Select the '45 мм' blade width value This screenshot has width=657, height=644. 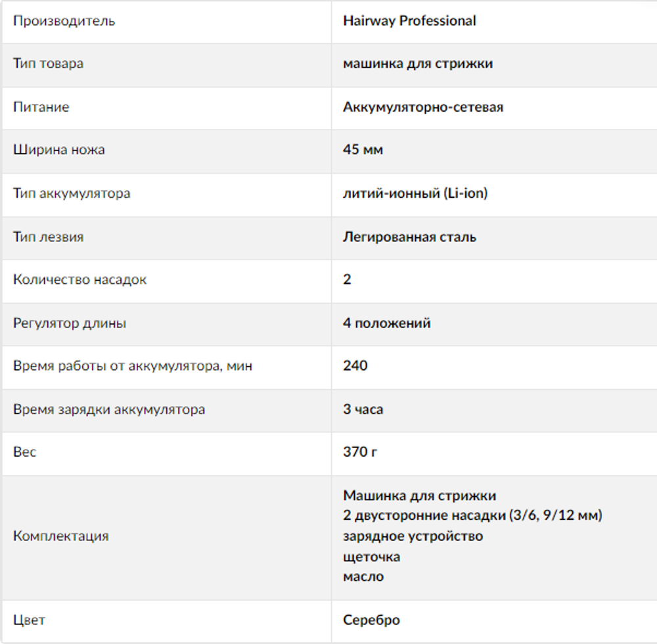(363, 150)
